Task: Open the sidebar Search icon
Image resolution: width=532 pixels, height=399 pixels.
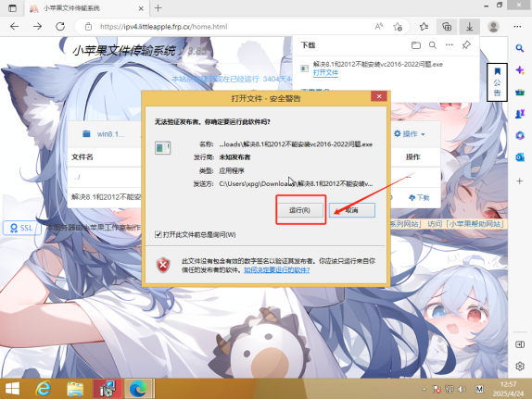Action: coord(520,48)
